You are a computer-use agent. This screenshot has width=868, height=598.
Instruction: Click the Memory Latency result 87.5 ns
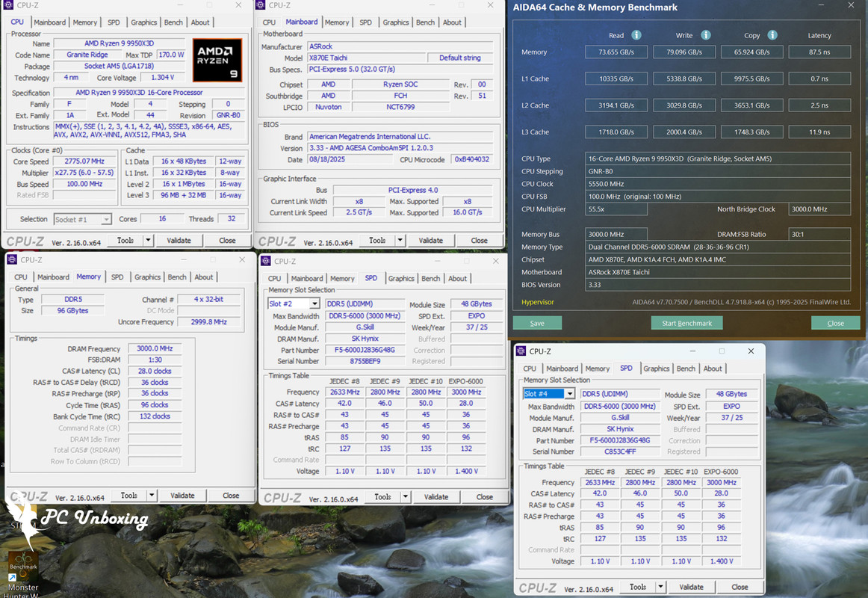point(819,52)
